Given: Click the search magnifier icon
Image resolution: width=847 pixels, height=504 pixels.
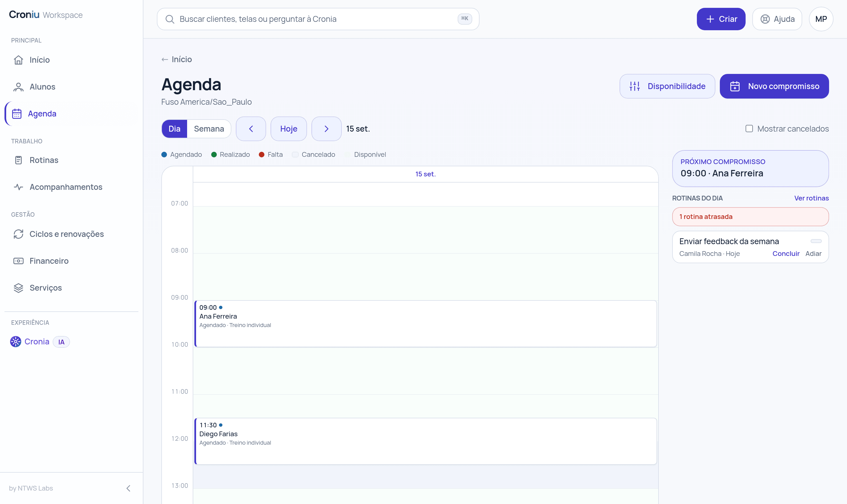Looking at the screenshot, I should tap(170, 19).
